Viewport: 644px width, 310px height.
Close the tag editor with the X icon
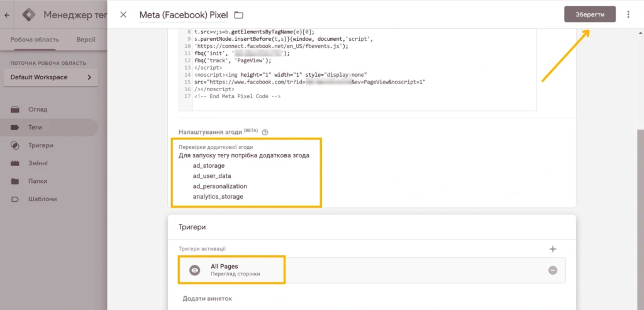[123, 15]
